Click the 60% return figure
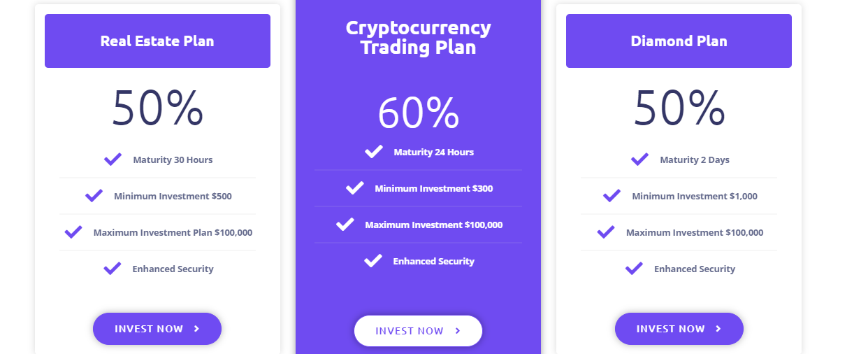The height and width of the screenshot is (354, 868). (x=418, y=113)
